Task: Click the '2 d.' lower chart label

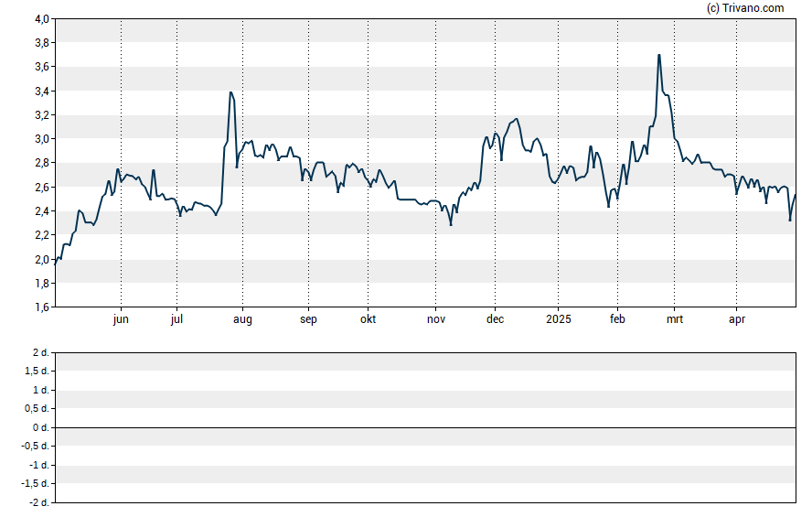Action: [x=41, y=353]
